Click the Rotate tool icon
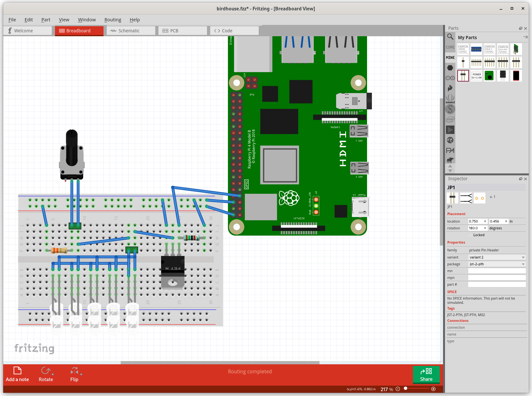The image size is (532, 396). [45, 371]
